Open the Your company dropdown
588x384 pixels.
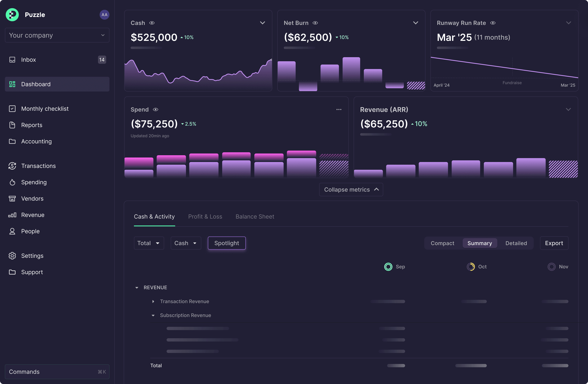click(x=57, y=35)
